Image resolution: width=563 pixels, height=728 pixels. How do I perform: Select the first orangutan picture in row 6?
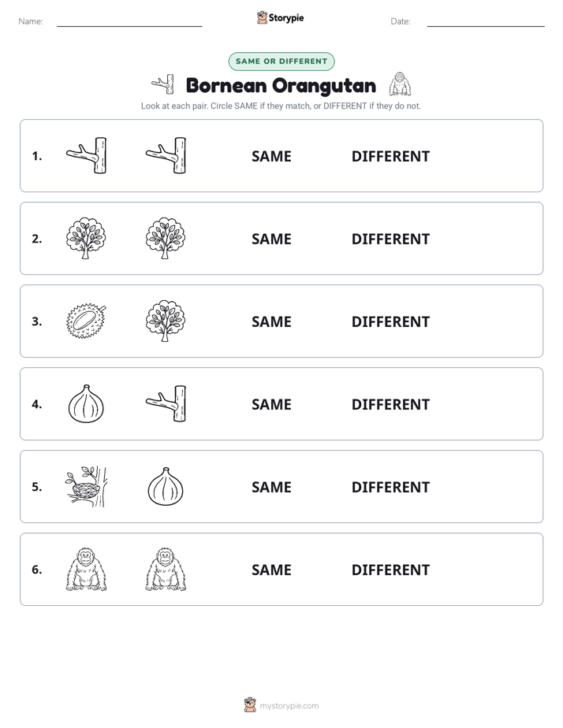click(86, 569)
